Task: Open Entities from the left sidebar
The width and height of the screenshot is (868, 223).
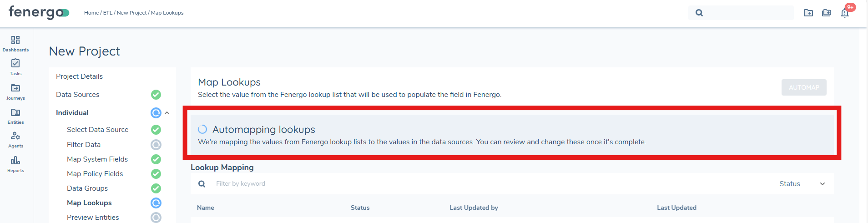Action: click(15, 116)
